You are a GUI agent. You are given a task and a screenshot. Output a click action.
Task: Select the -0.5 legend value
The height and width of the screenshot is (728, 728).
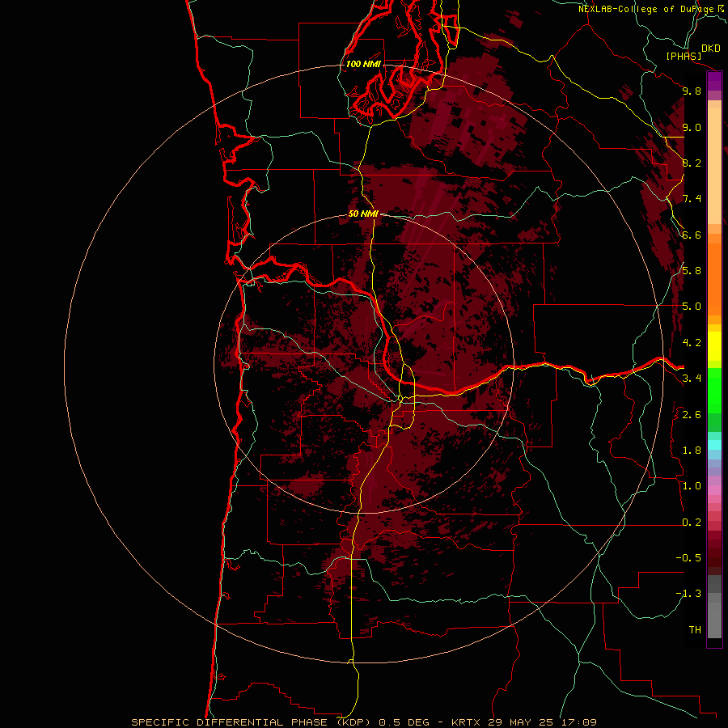[689, 558]
